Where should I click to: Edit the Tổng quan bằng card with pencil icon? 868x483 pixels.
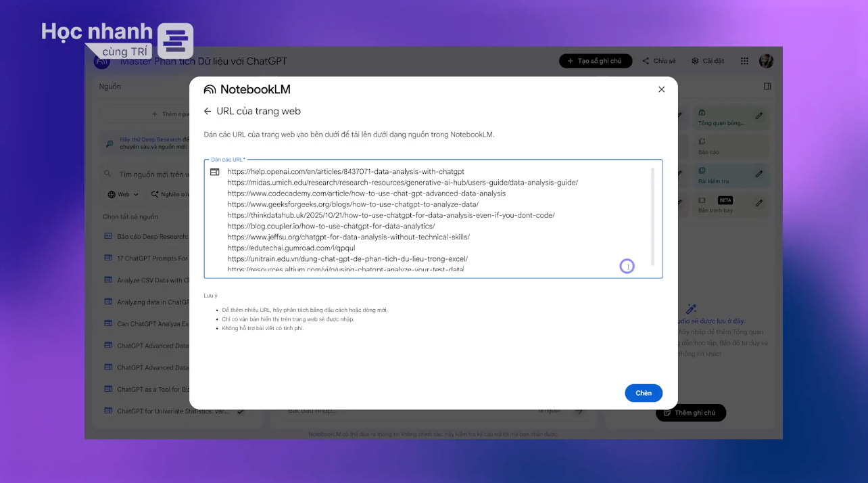pos(758,116)
